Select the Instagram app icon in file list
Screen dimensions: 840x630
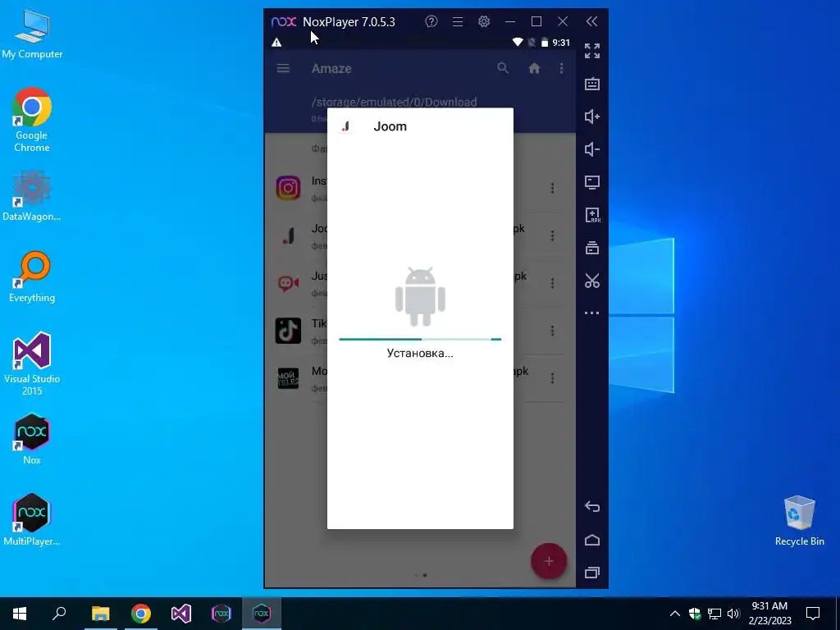(x=288, y=188)
